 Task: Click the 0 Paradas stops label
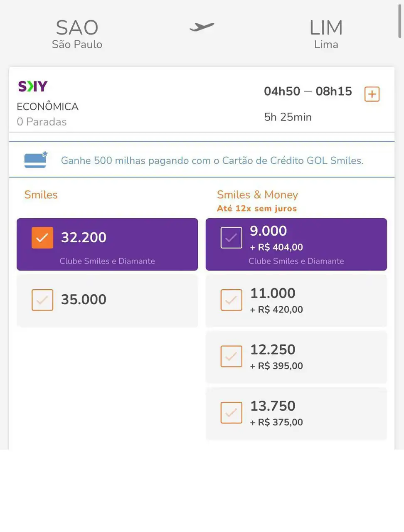pos(42,122)
